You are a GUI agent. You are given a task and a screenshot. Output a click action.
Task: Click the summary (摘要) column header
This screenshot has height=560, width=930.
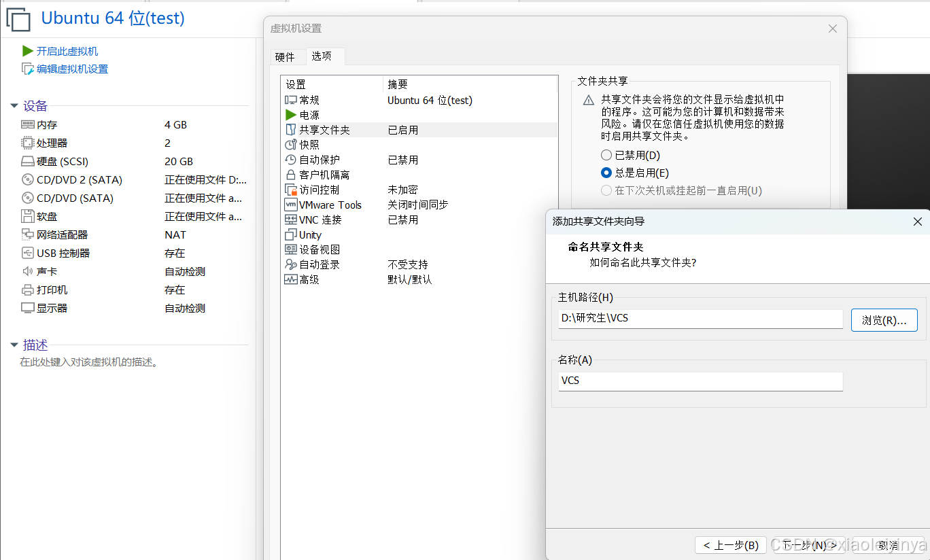(x=470, y=84)
